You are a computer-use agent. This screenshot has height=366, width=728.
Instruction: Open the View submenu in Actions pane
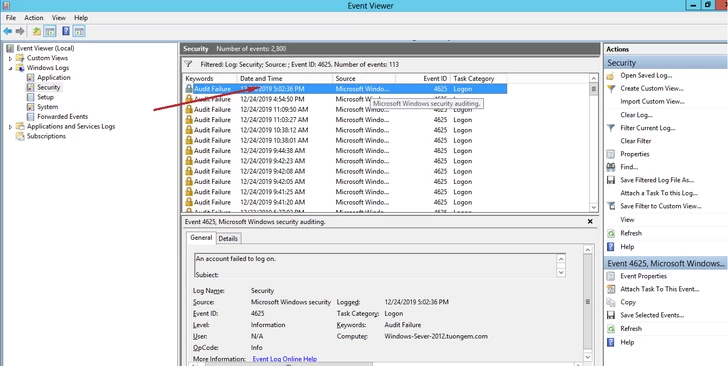[x=627, y=219]
